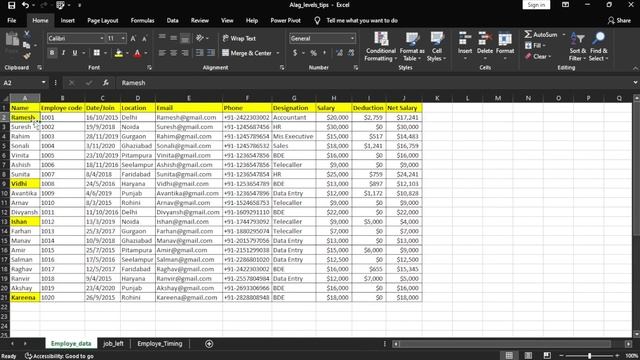Toggle Bold formatting

[52, 53]
